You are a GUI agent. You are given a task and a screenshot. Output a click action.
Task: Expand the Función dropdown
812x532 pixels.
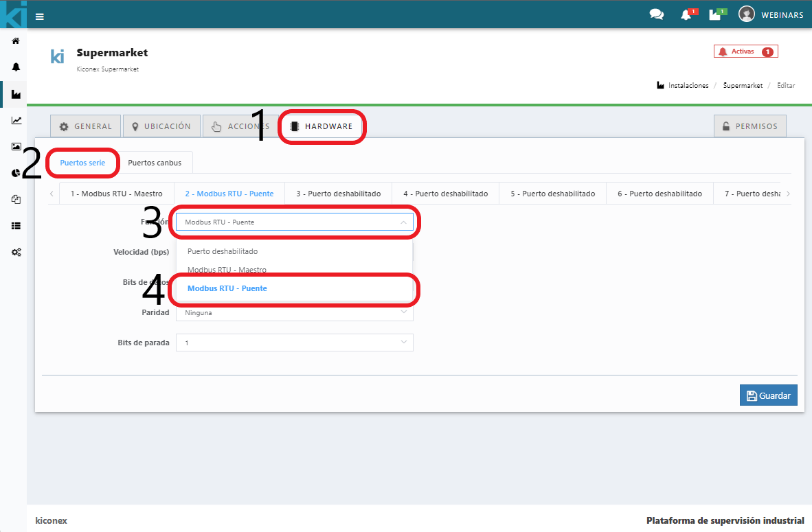pyautogui.click(x=295, y=222)
